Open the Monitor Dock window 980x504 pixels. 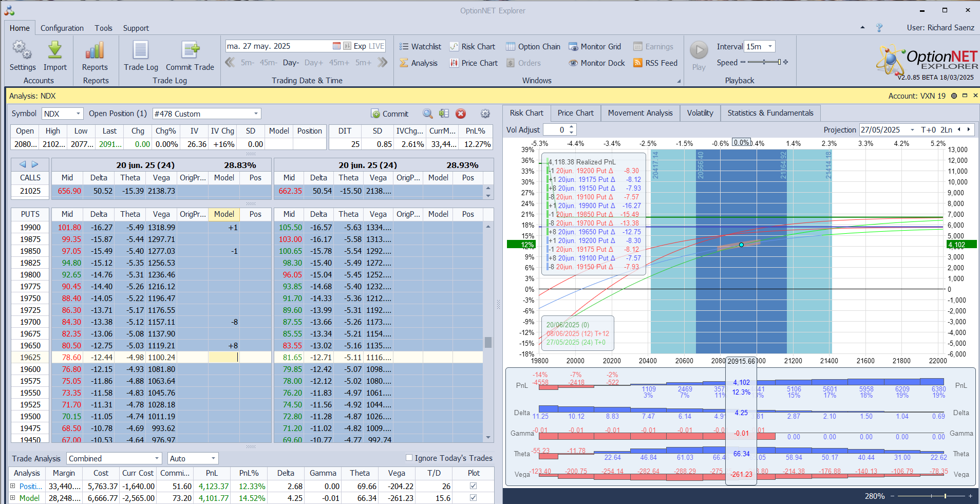[597, 63]
